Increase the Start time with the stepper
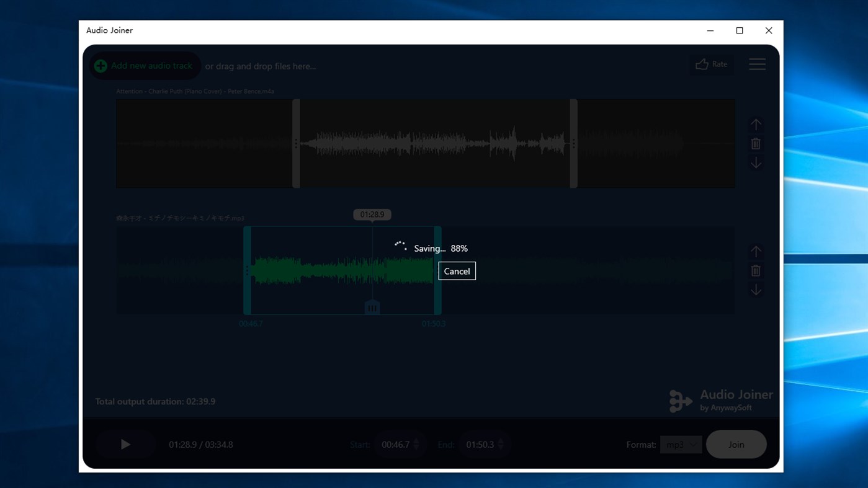Image resolution: width=868 pixels, height=488 pixels. click(416, 440)
